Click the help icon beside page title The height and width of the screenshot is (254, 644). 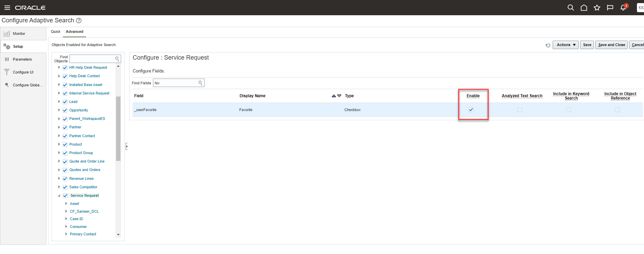(x=79, y=20)
